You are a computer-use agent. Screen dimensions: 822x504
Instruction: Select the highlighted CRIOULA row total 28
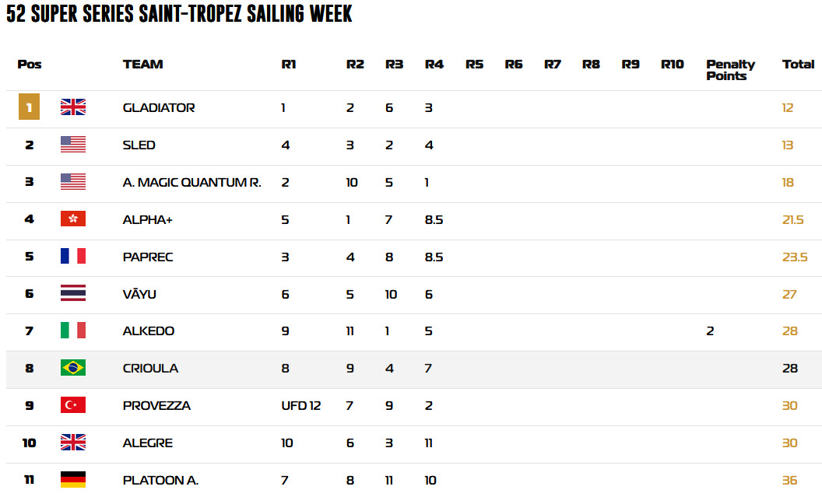point(789,369)
